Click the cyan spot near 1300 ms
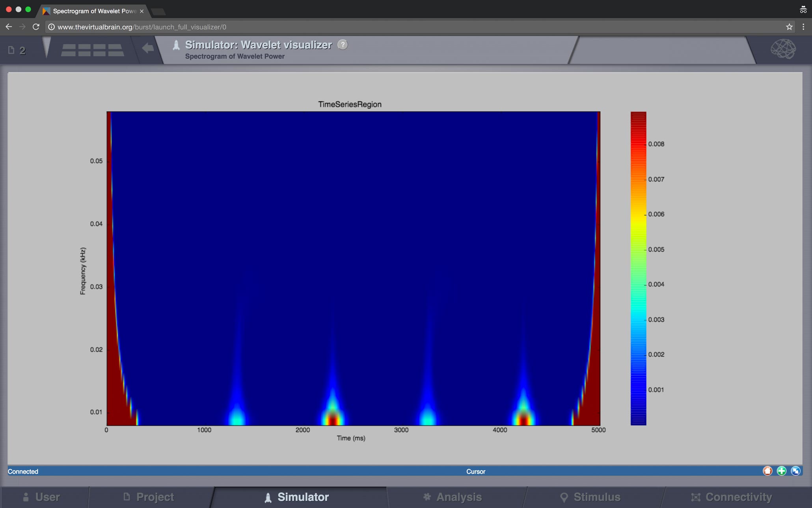This screenshot has width=812, height=508. [237, 417]
